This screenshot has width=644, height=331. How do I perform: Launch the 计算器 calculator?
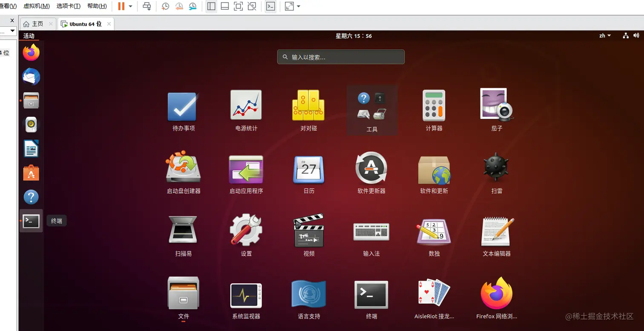434,111
